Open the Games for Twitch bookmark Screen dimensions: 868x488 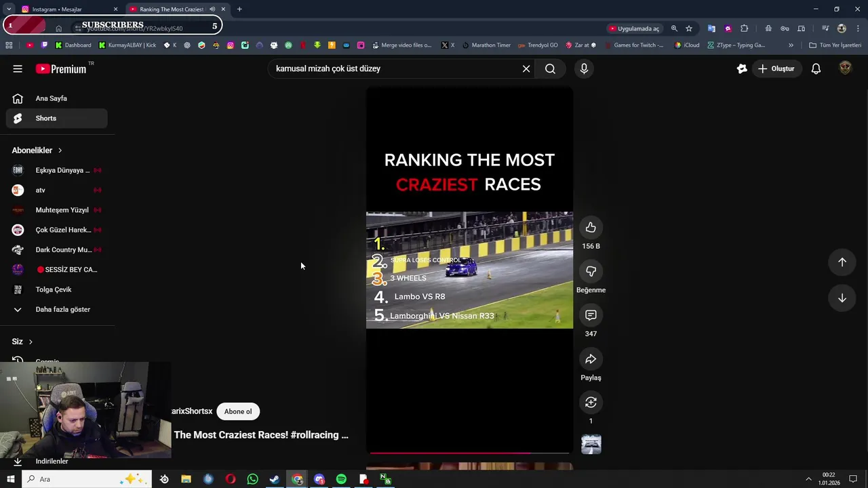[x=633, y=45]
